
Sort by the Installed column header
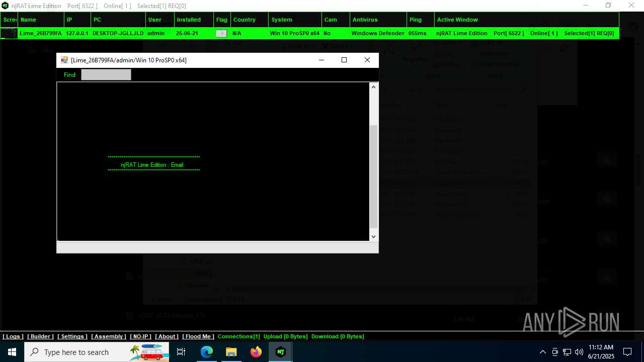pyautogui.click(x=194, y=20)
